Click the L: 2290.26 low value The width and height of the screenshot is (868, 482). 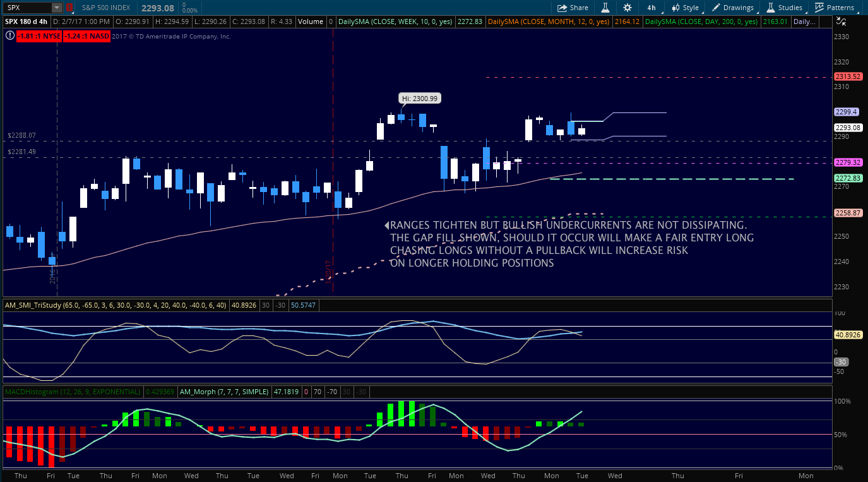[x=211, y=21]
